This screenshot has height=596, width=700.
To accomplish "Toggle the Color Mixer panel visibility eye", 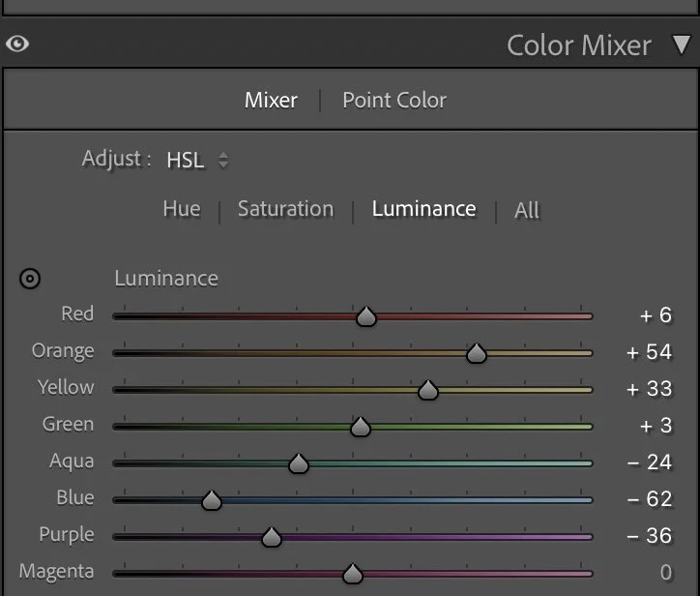I will 17,44.
